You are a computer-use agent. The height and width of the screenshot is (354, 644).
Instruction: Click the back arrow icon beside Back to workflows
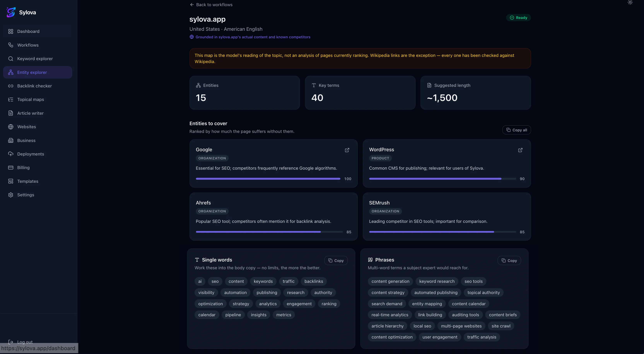192,4
